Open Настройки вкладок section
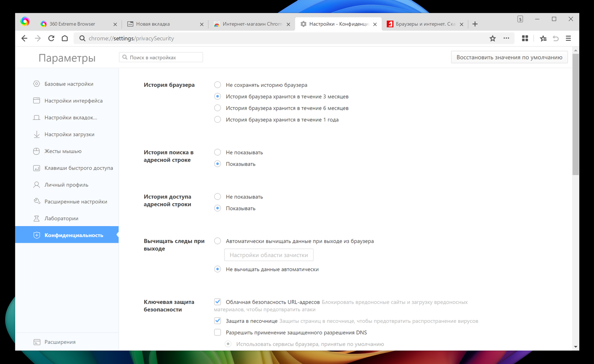 pos(67,118)
